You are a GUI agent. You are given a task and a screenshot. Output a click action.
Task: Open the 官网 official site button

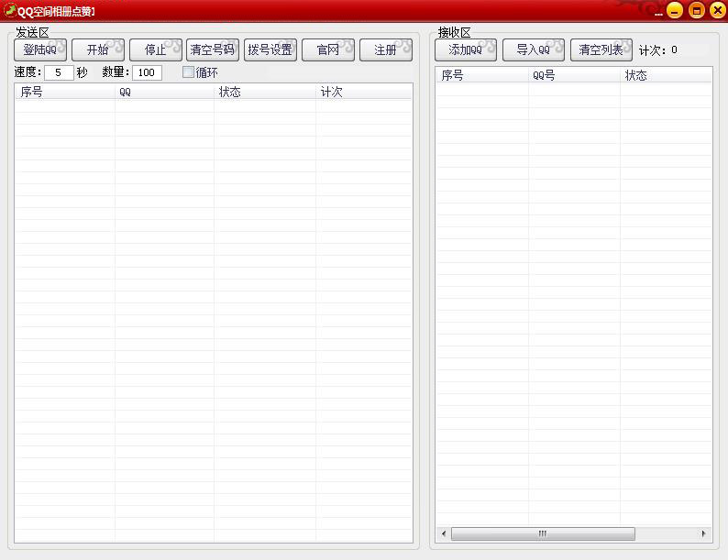328,49
